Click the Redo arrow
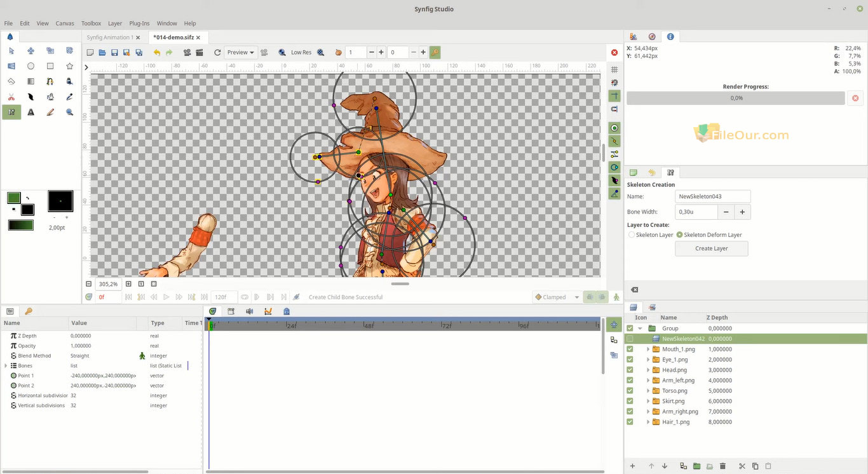868x474 pixels. pyautogui.click(x=169, y=53)
